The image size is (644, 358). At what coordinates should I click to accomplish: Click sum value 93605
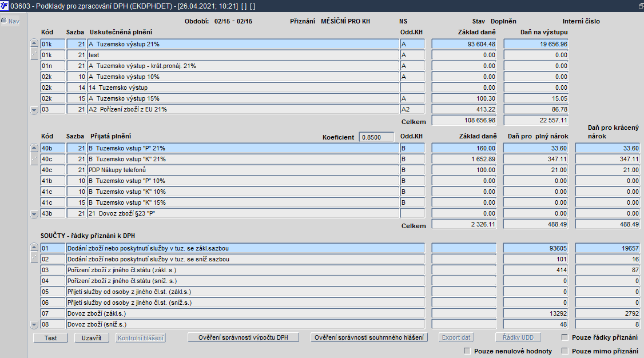[536, 248]
